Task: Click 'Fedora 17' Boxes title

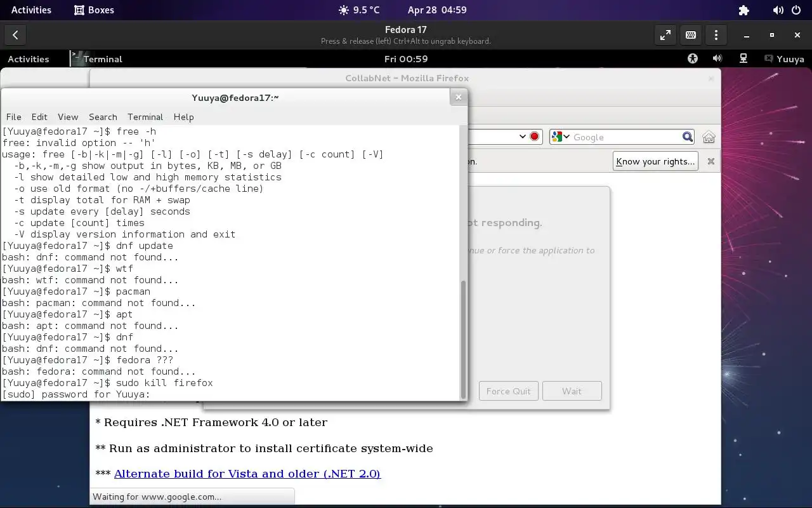Action: (406, 29)
